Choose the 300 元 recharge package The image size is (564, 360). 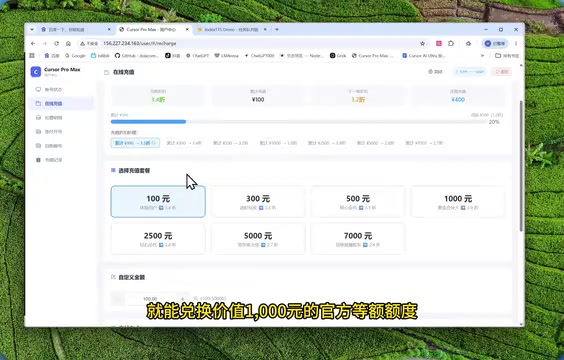tap(258, 201)
